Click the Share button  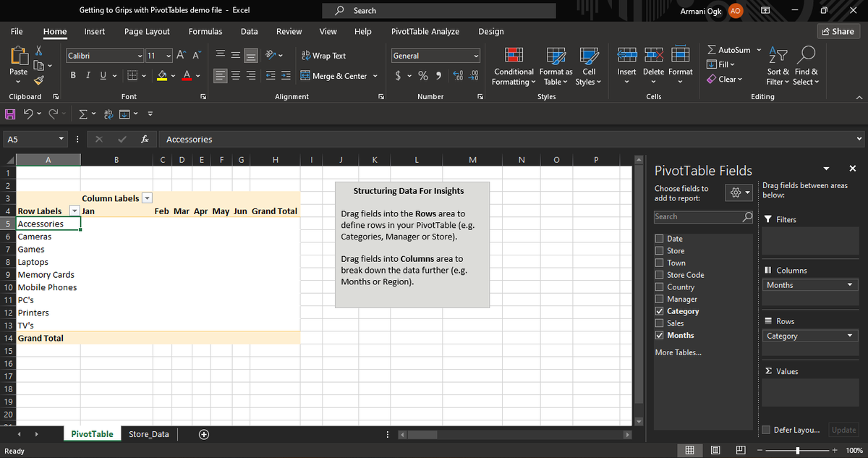point(837,31)
